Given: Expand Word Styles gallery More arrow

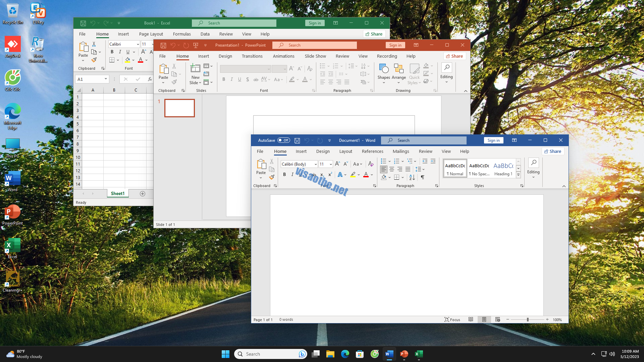Looking at the screenshot, I should tap(518, 175).
